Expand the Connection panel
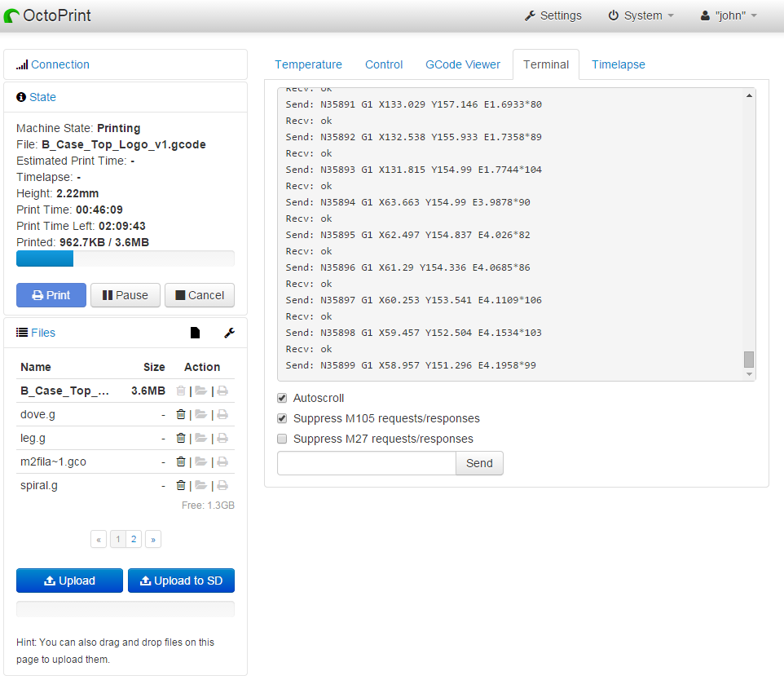This screenshot has width=784, height=680. [59, 64]
